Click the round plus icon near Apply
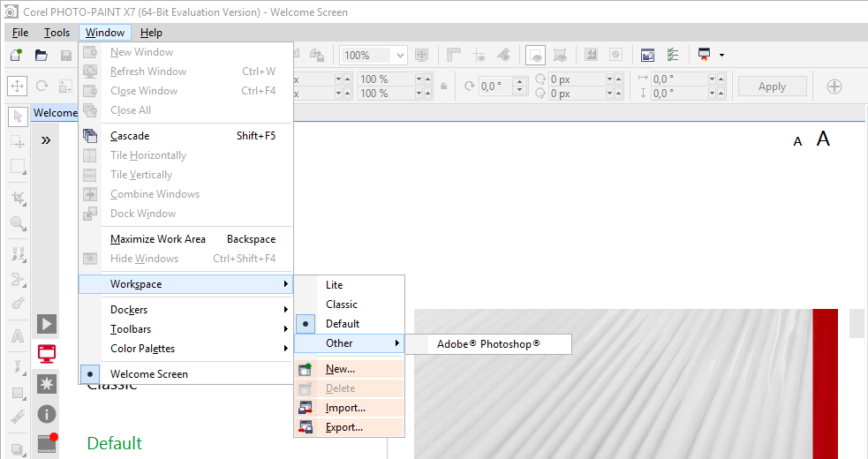 pyautogui.click(x=834, y=87)
